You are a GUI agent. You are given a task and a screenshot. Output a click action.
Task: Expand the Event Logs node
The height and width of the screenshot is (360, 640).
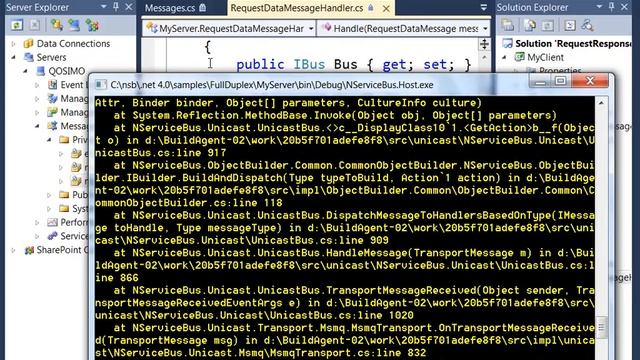tap(37, 85)
